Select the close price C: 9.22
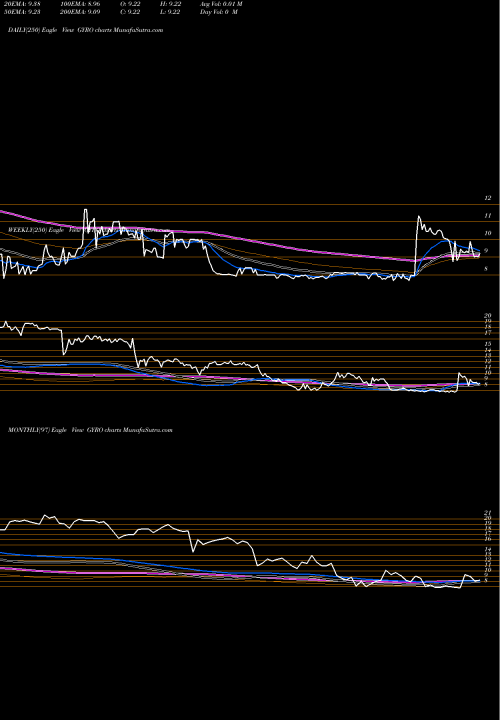Screen dimensions: 500x720 click(x=130, y=12)
